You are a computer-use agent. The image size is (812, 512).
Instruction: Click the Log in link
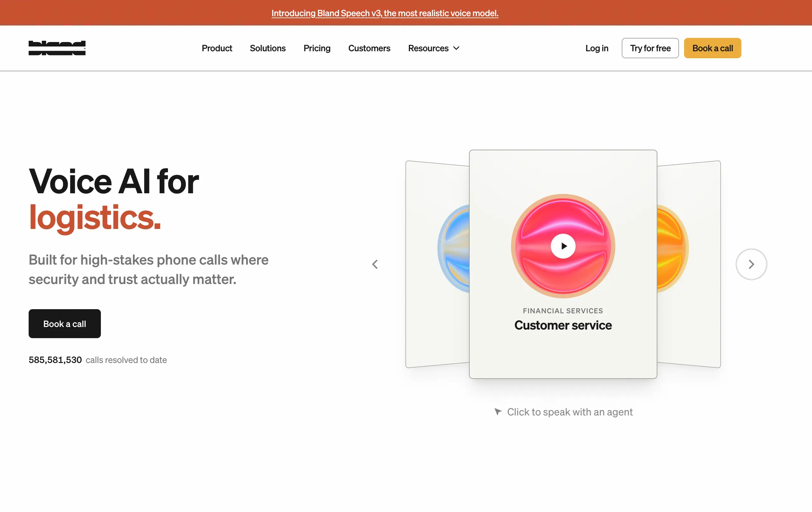point(597,48)
